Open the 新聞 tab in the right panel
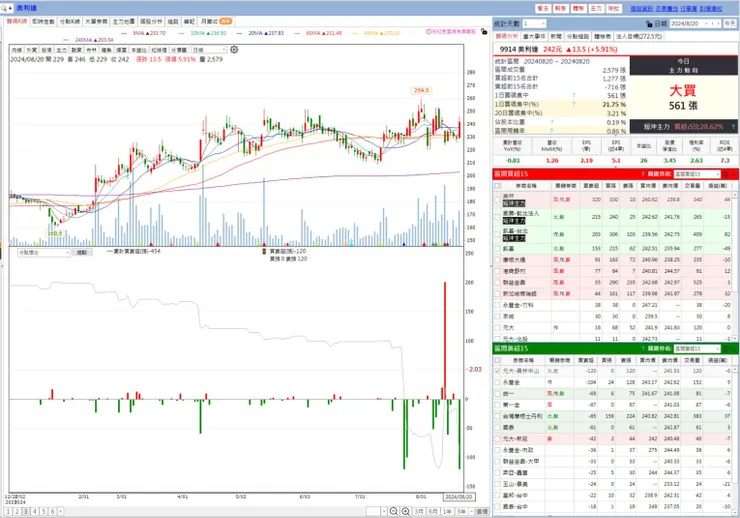Viewport: 740px width, 518px height. pyautogui.click(x=556, y=36)
